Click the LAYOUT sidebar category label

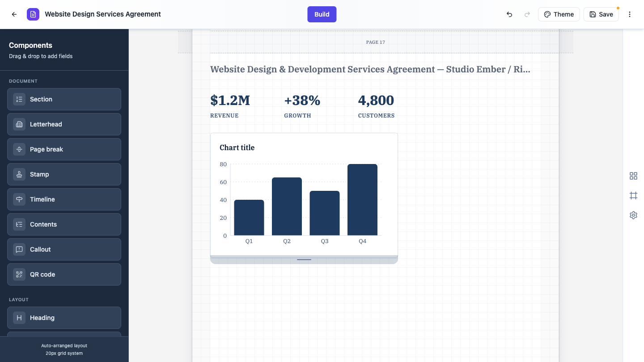point(19,300)
